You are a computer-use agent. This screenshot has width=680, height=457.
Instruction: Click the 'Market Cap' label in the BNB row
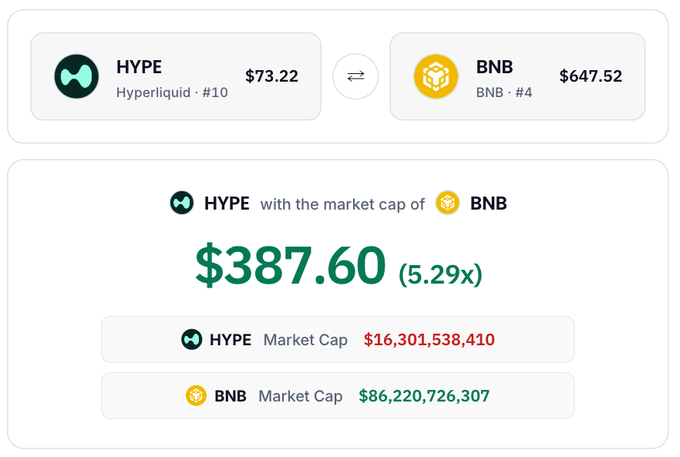(x=301, y=396)
